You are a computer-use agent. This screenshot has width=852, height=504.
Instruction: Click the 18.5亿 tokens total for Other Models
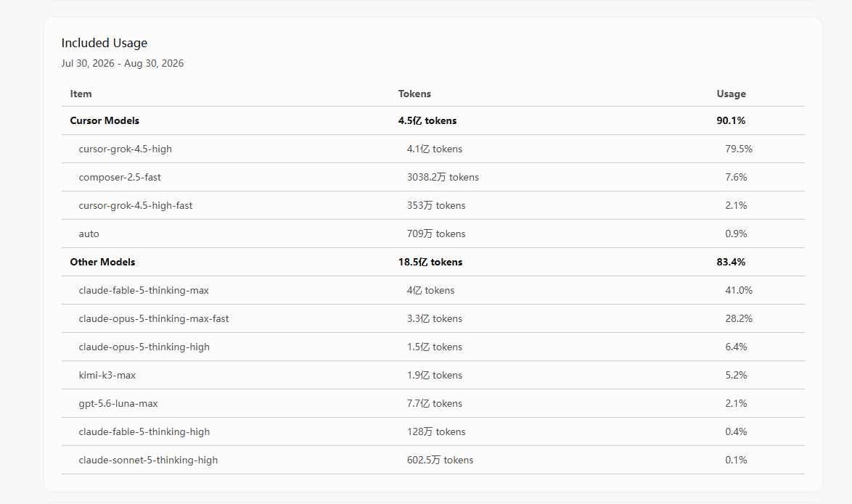click(430, 262)
